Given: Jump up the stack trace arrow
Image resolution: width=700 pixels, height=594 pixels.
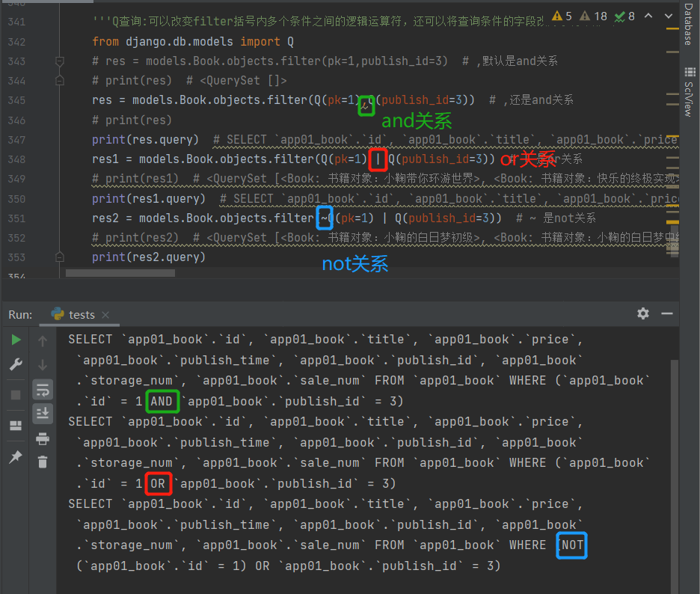Looking at the screenshot, I should click(x=43, y=341).
